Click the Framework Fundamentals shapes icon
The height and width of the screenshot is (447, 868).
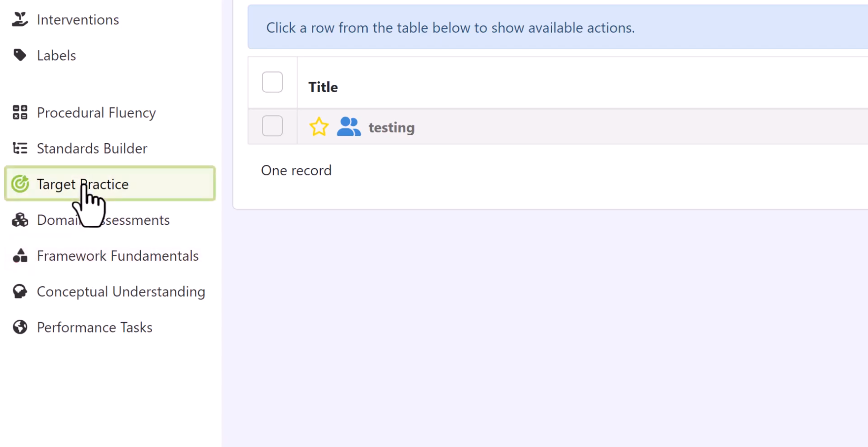[x=20, y=256]
